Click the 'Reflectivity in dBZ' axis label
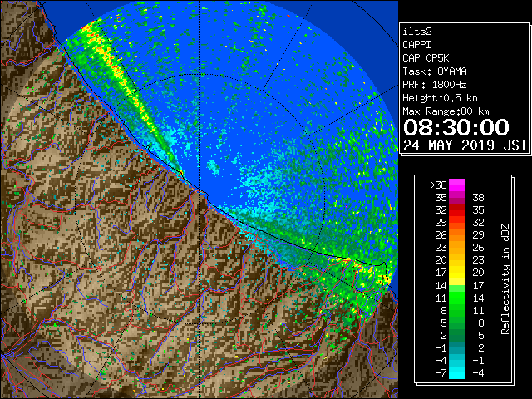 (505, 279)
